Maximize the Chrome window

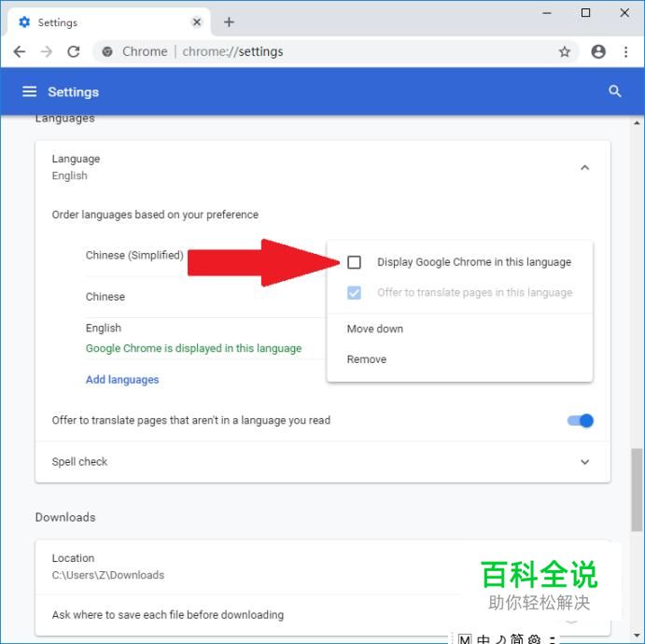tap(585, 13)
